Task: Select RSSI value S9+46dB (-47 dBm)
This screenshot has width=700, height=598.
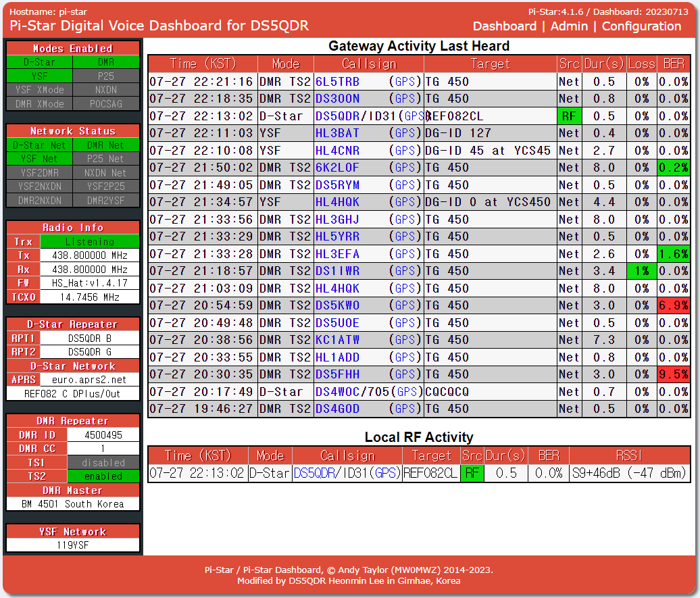Action: point(629,473)
